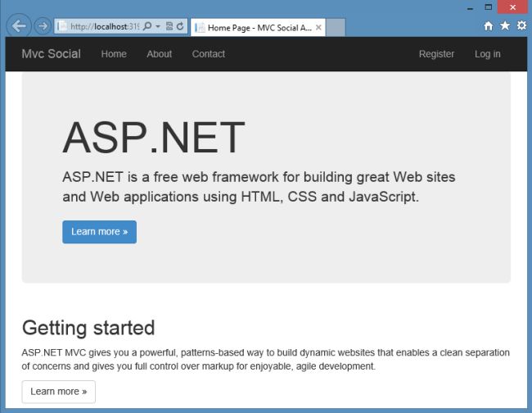Close the Home Page browser tab
This screenshot has height=413, width=532.
pyautogui.click(x=318, y=28)
